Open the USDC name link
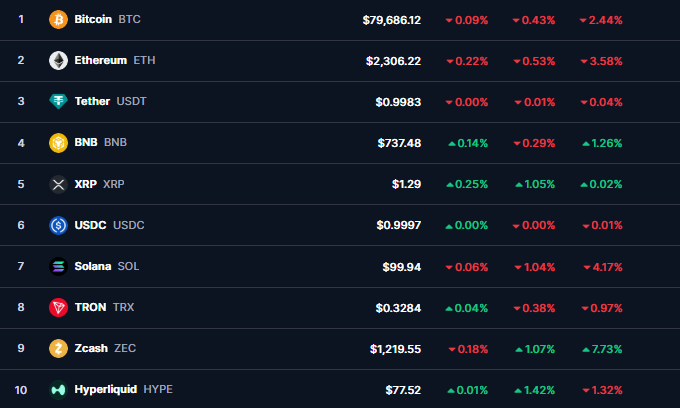This screenshot has width=680, height=408. pyautogui.click(x=90, y=225)
